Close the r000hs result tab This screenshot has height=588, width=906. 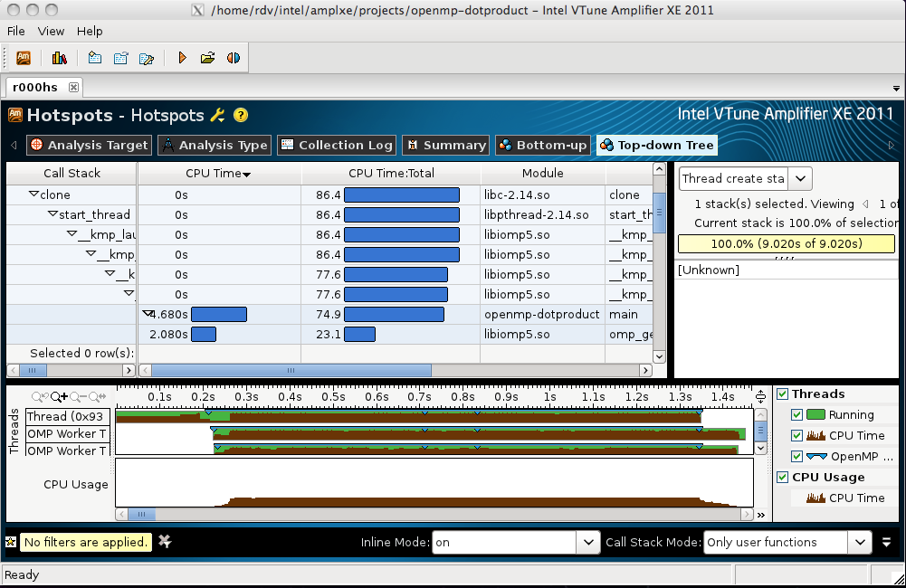point(73,87)
